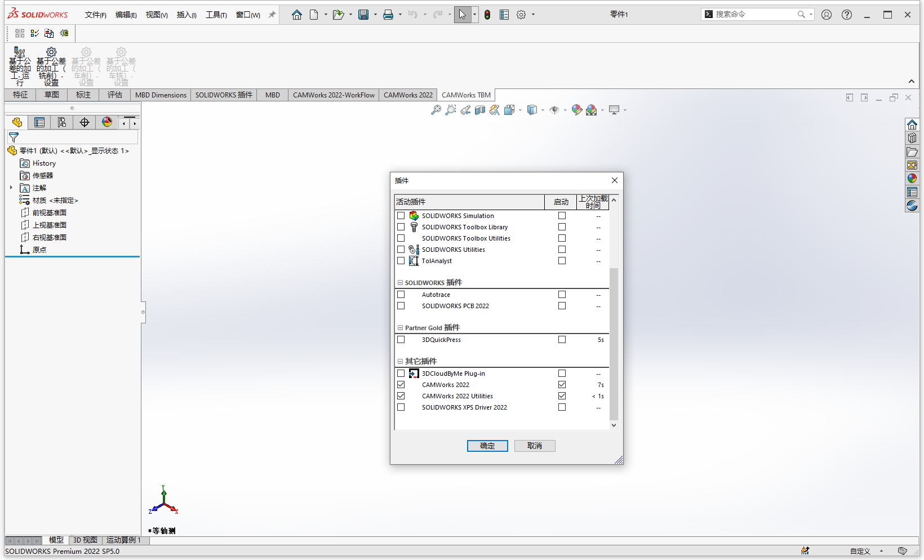Click tolerance-based machining Mill settings icon
This screenshot has height=560, width=924.
[x=51, y=66]
